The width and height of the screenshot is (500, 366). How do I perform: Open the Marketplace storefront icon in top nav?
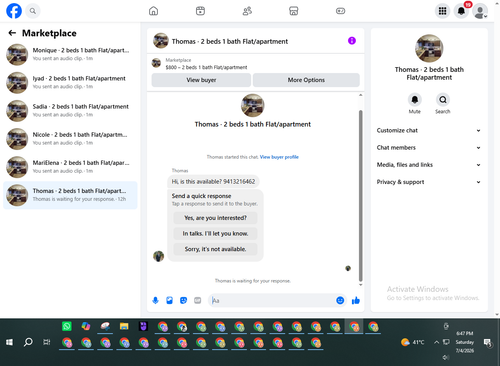click(x=294, y=11)
